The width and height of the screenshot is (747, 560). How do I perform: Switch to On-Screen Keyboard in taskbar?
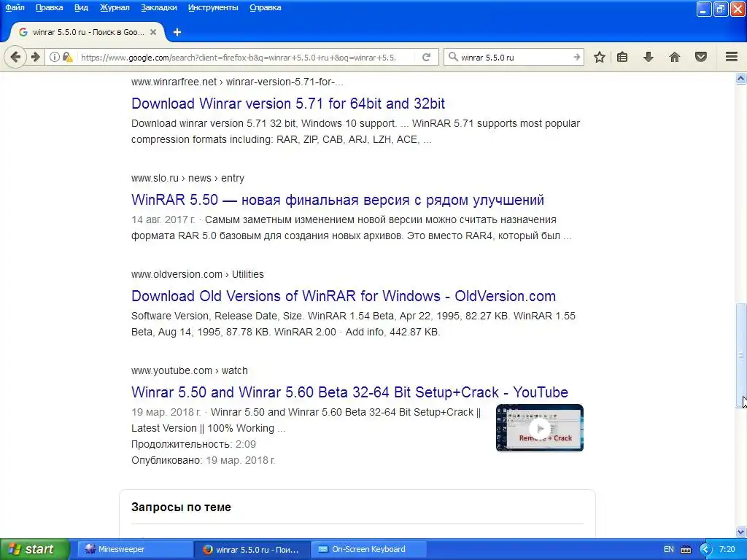tap(368, 549)
